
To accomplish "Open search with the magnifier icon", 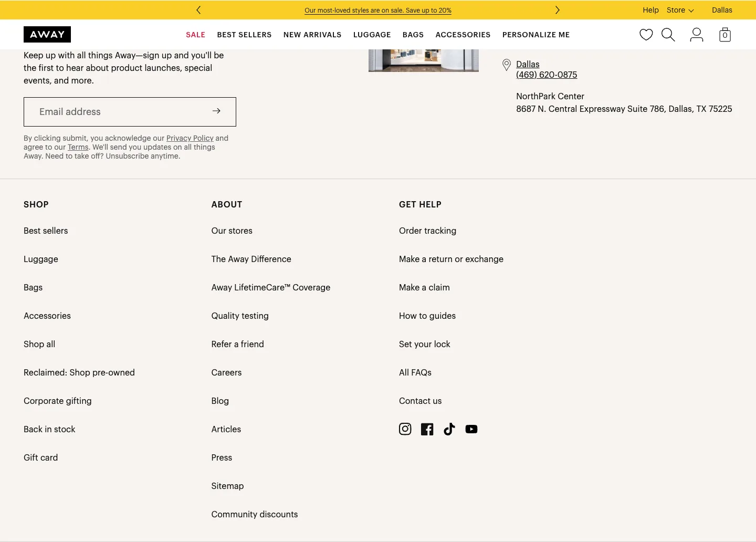I will pyautogui.click(x=668, y=35).
